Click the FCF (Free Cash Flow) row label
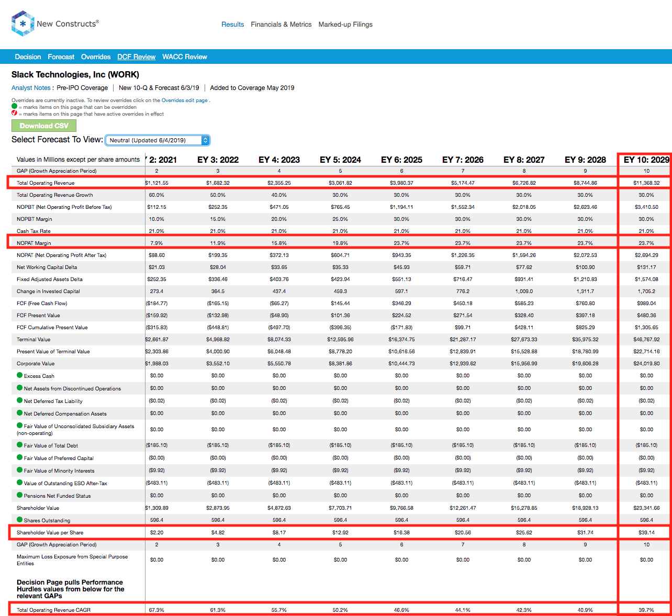The width and height of the screenshot is (672, 616). 42,304
